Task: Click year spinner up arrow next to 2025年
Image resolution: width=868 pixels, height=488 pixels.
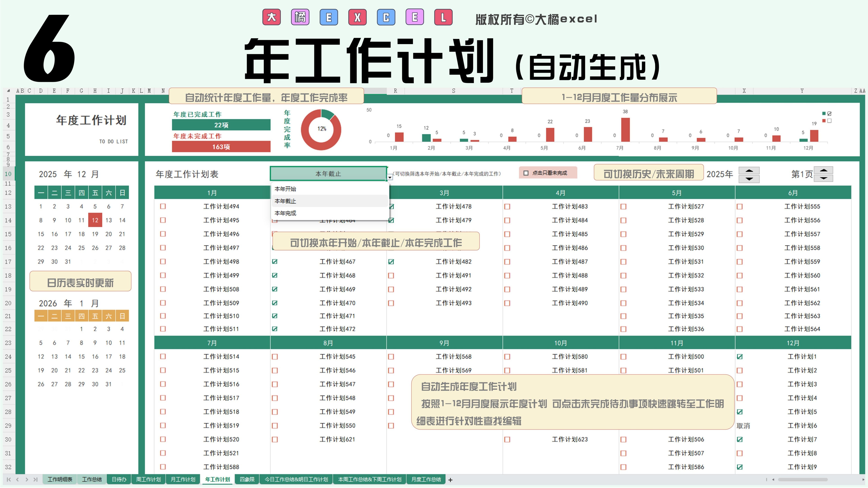Action: [749, 171]
